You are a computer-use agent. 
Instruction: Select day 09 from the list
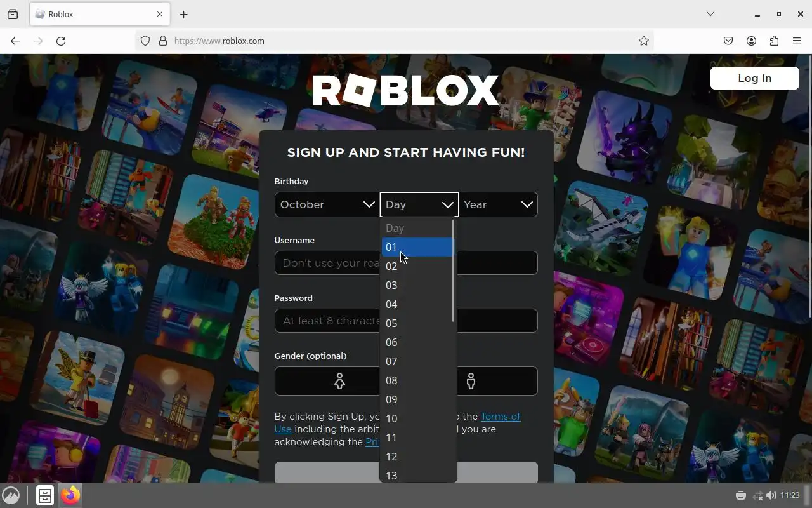[417, 399]
